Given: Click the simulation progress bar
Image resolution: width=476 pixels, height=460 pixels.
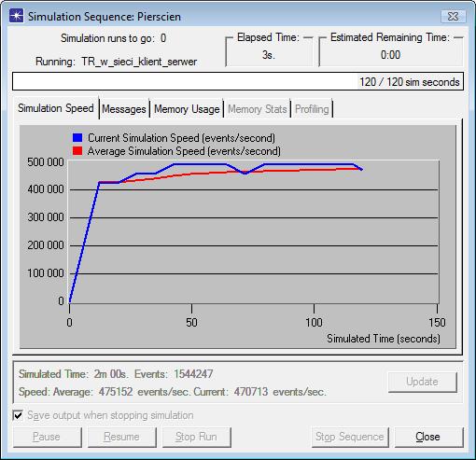Looking at the screenshot, I should click(238, 82).
